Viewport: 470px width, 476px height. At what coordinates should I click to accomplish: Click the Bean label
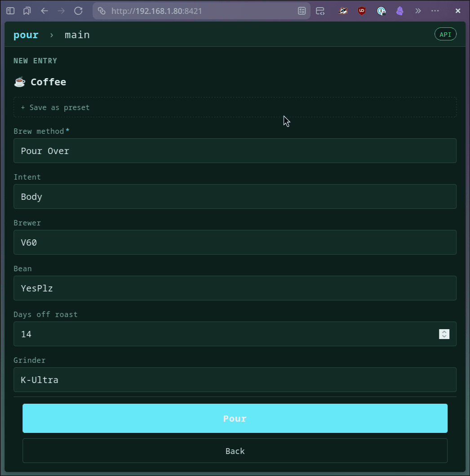point(22,269)
